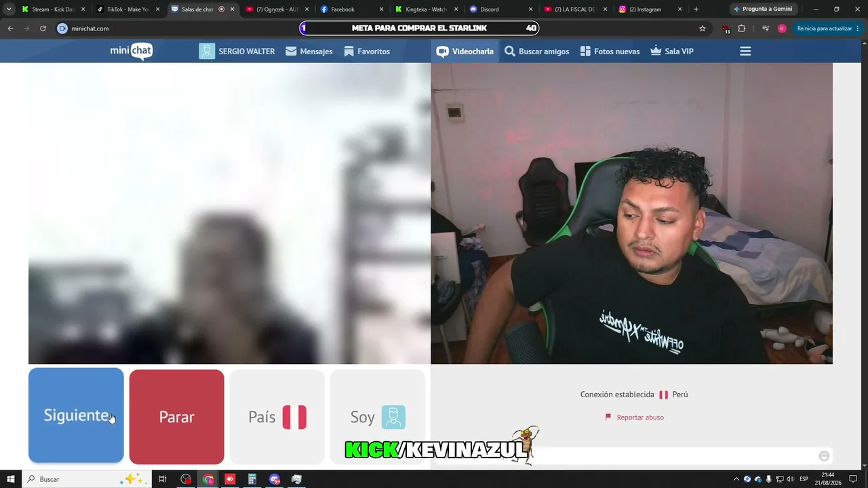
Task: Open the taskbar clock showing 21:44
Action: pyautogui.click(x=827, y=479)
